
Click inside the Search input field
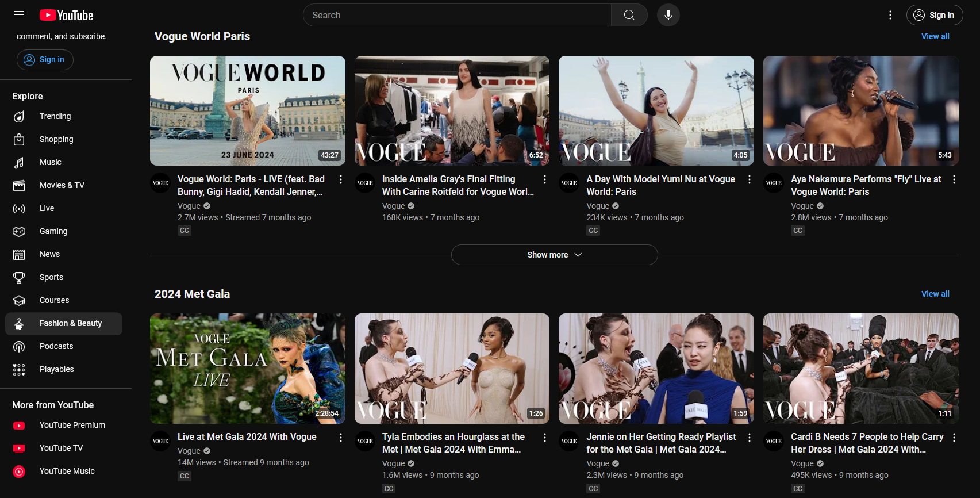point(457,15)
